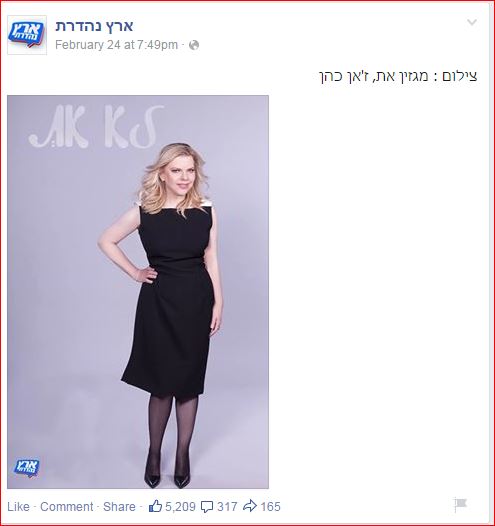The width and height of the screenshot is (495, 526).
Task: Click the caption word צילום
Action: (x=459, y=76)
